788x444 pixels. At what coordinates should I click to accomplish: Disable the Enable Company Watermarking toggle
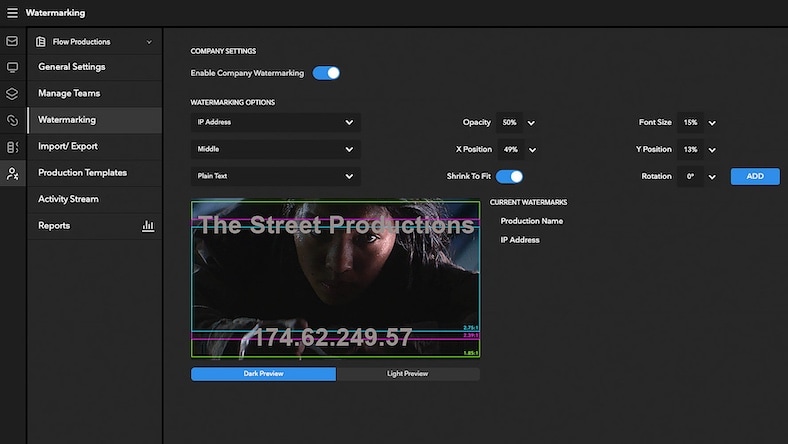pyautogui.click(x=326, y=73)
